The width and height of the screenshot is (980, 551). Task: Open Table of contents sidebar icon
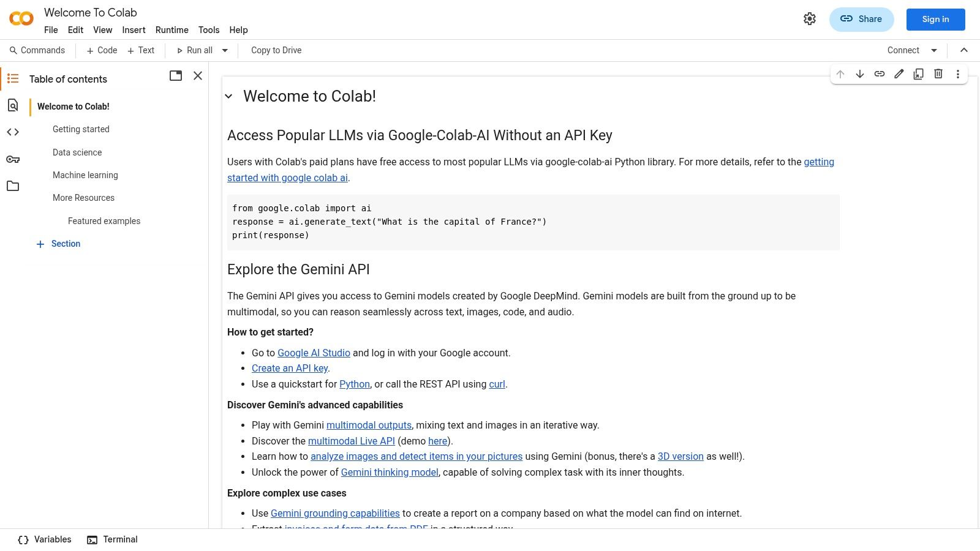coord(13,78)
